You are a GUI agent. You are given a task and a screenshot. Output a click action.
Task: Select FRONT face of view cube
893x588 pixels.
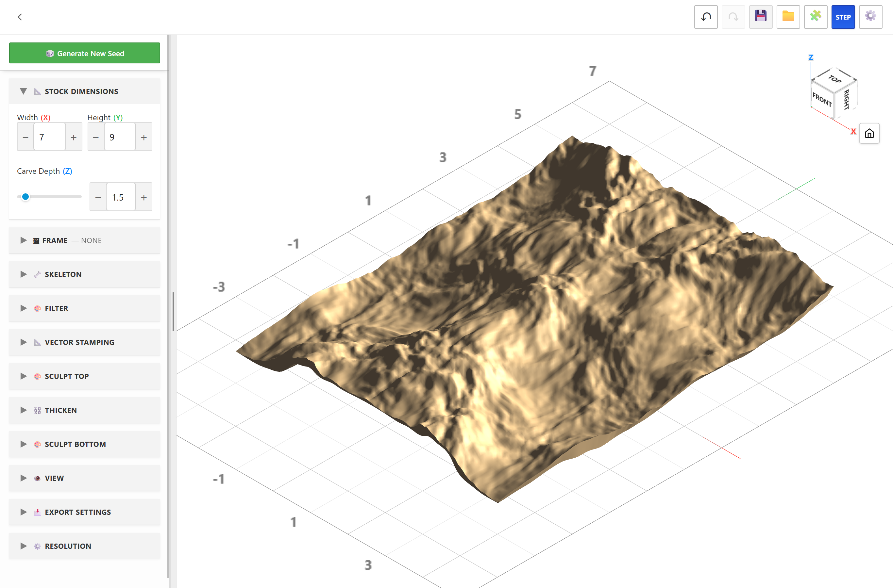click(822, 99)
